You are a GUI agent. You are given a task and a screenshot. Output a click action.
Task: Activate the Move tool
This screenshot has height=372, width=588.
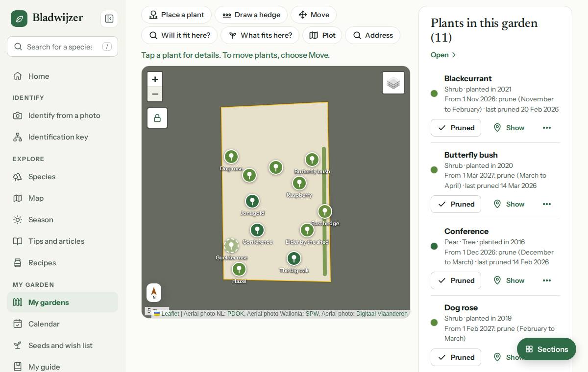[314, 15]
